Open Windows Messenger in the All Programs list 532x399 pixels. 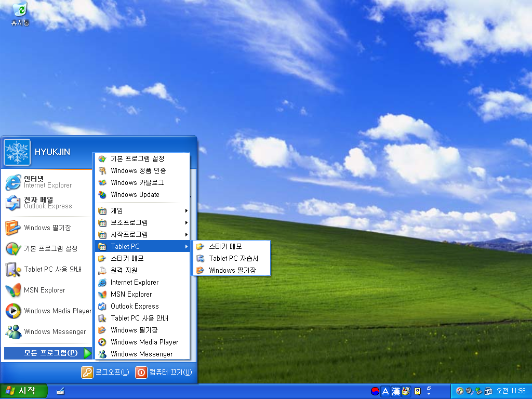142,354
